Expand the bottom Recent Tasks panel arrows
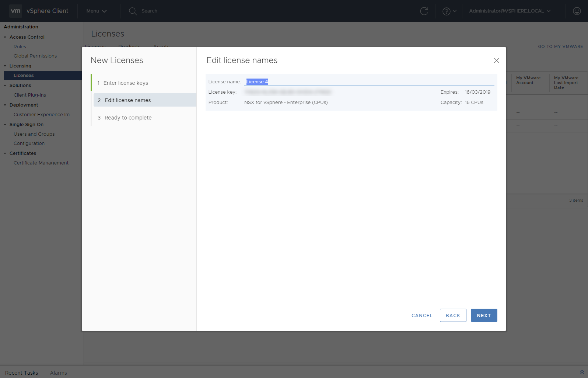 (x=582, y=372)
